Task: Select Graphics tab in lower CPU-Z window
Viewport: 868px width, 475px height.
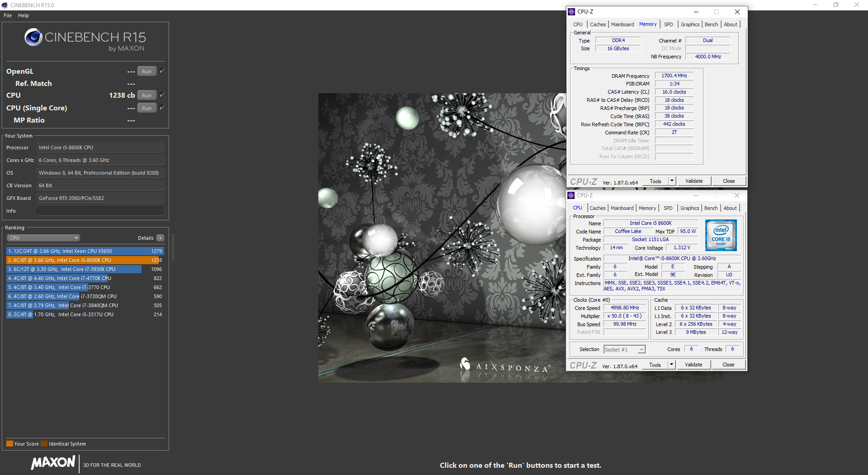Action: [689, 208]
